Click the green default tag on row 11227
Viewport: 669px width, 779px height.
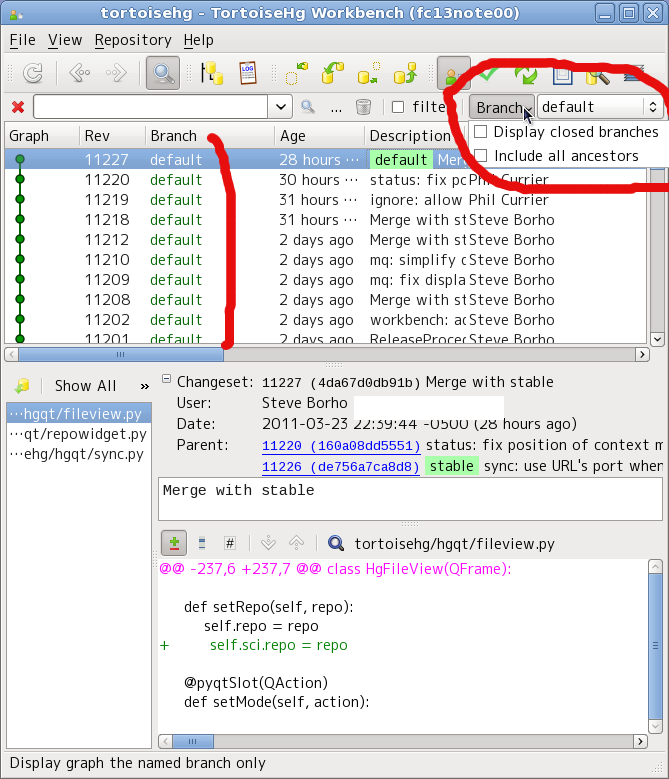(x=401, y=160)
